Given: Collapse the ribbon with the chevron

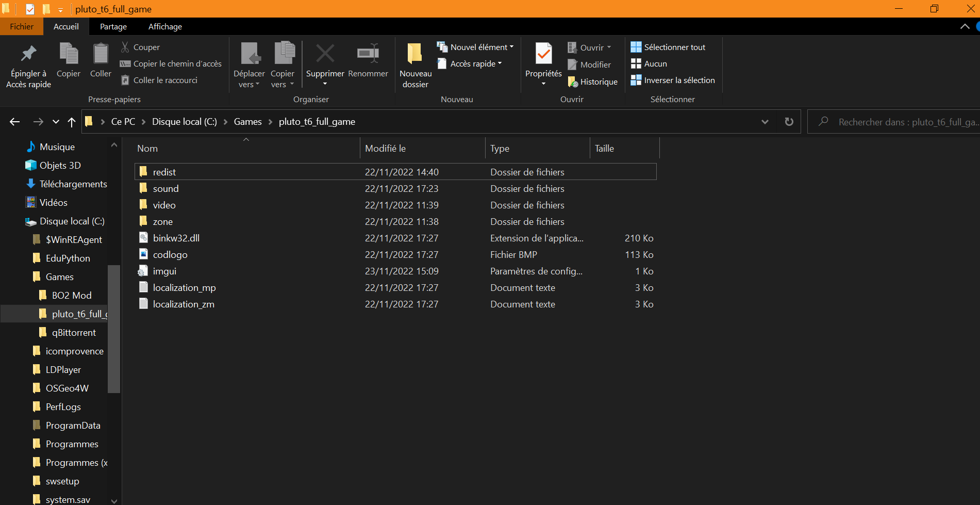Looking at the screenshot, I should coord(965,26).
